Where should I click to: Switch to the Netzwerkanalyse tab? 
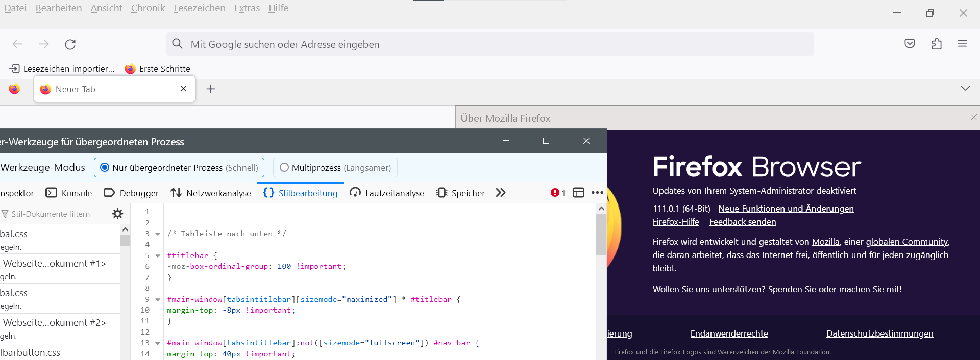point(211,193)
